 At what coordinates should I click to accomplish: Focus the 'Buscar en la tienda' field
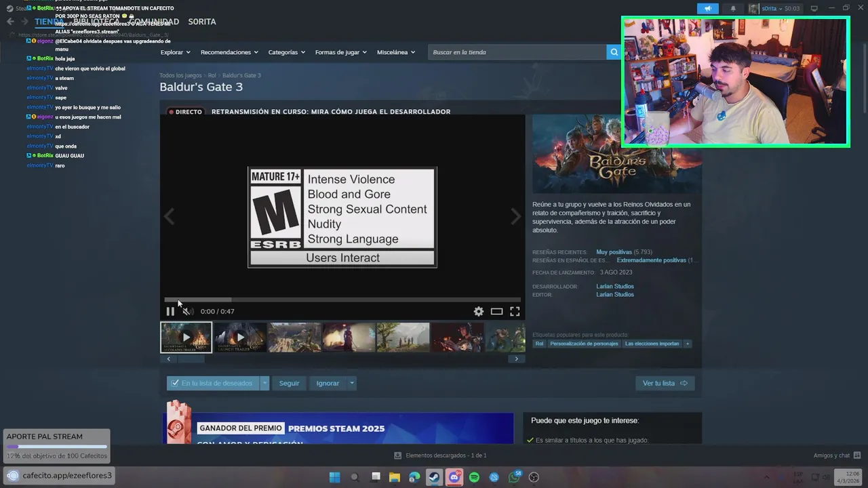tap(517, 52)
